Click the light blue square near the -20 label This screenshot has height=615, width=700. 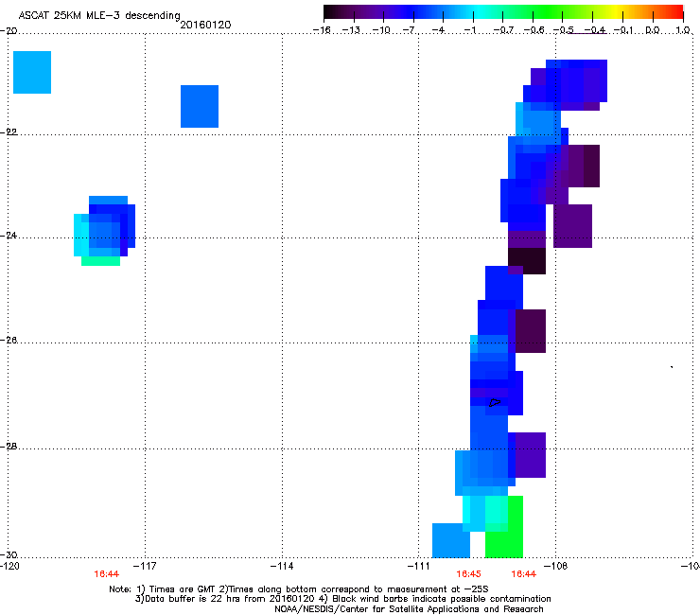pyautogui.click(x=32, y=72)
